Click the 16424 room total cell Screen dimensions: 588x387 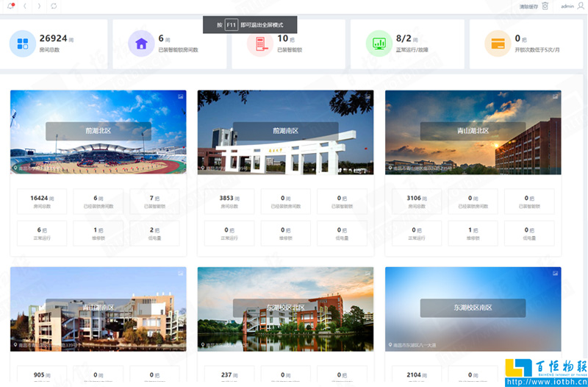coord(42,202)
